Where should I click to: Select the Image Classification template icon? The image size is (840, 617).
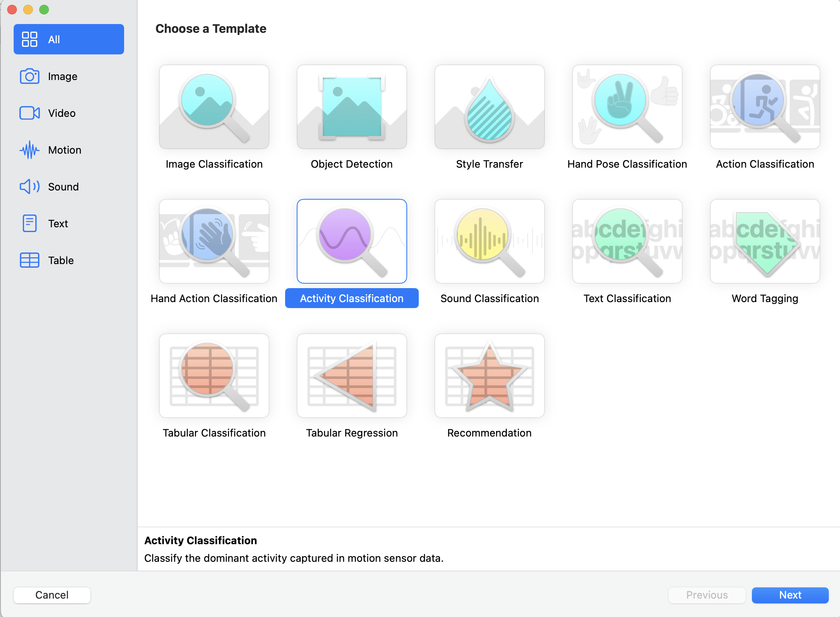(214, 107)
